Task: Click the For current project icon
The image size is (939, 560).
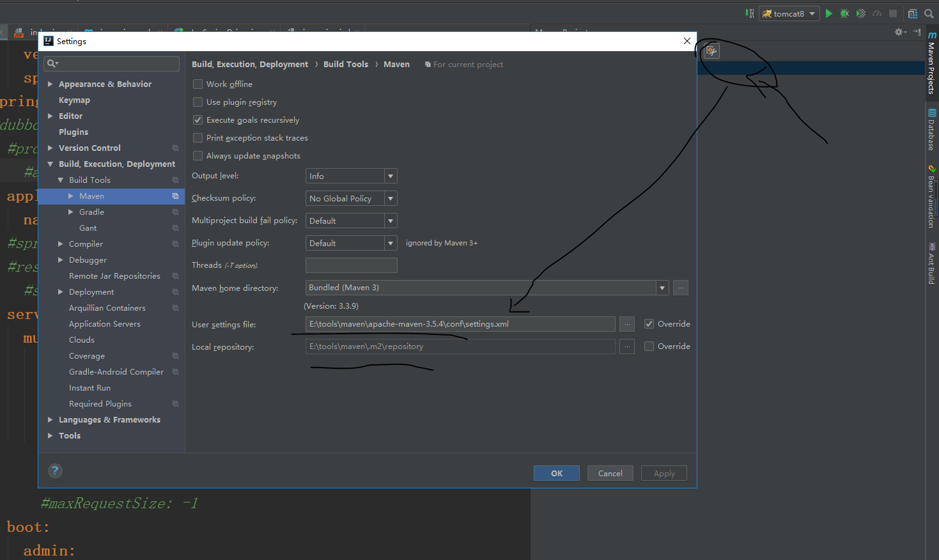Action: click(x=428, y=65)
